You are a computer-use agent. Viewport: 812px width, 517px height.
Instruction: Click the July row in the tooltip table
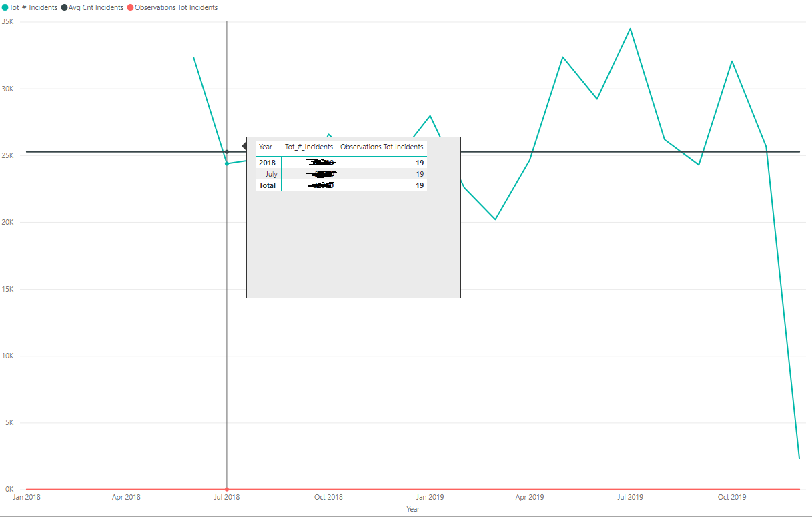341,174
